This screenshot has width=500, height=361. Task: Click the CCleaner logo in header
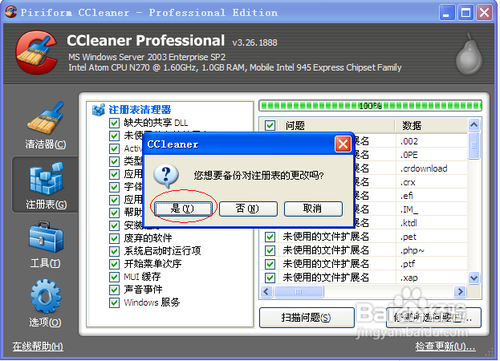[x=37, y=52]
